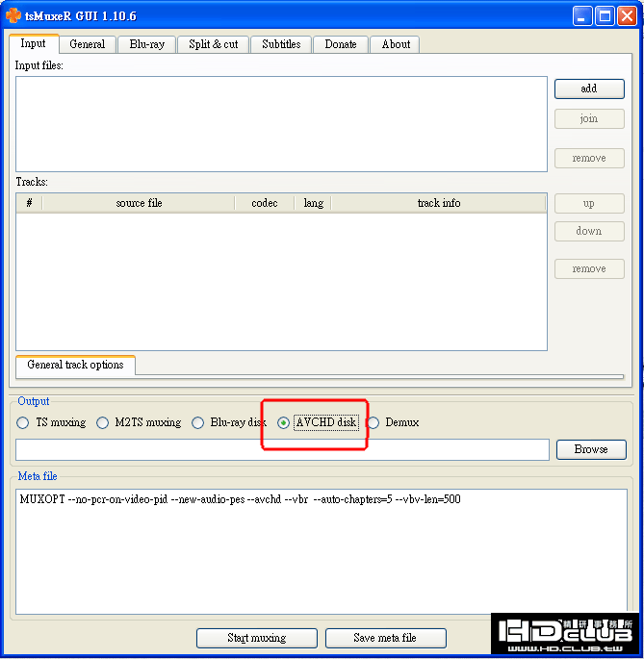Browse for an output folder
Viewport: 644px width, 659px height.
coord(591,449)
